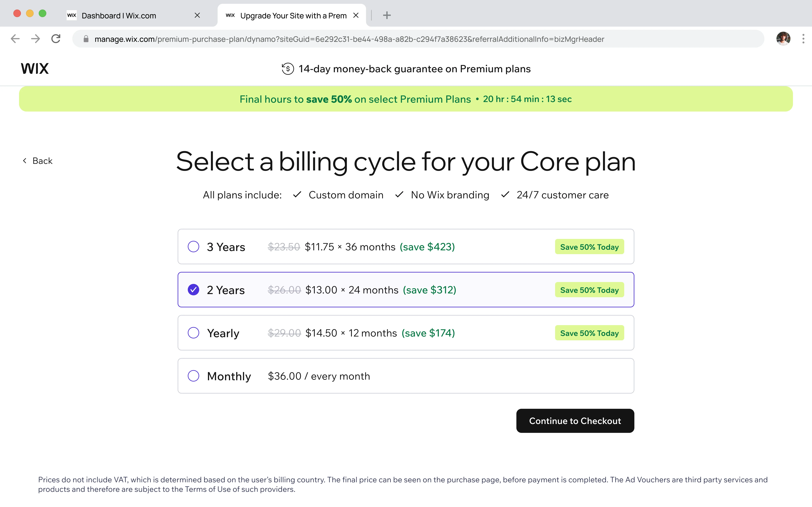Viewport: 812px width, 507px height.
Task: Close the Dashboard Wix.com tab
Action: point(197,15)
